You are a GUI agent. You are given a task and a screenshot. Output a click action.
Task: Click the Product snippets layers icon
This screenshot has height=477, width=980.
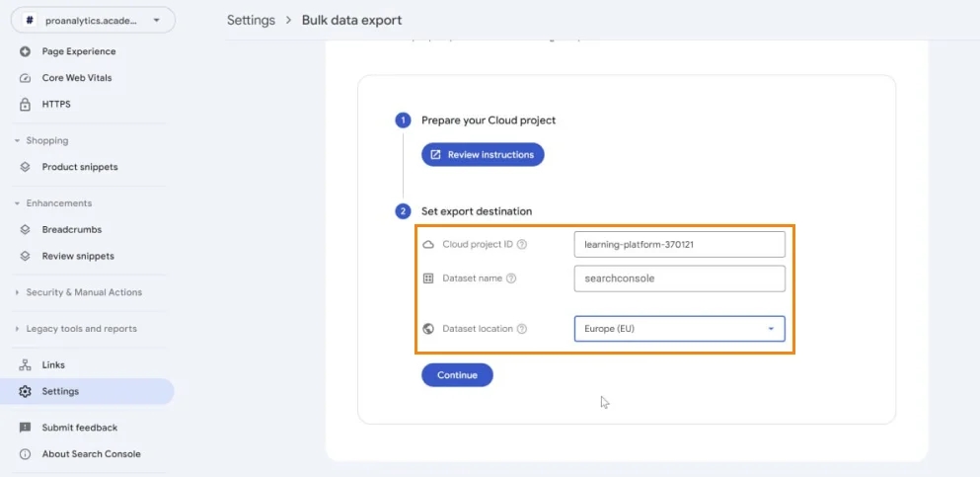click(x=25, y=167)
